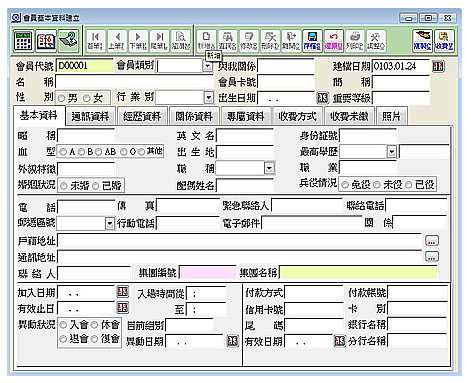Click the query (查詢) toolbar button
The height and width of the screenshot is (383, 471).
227,41
